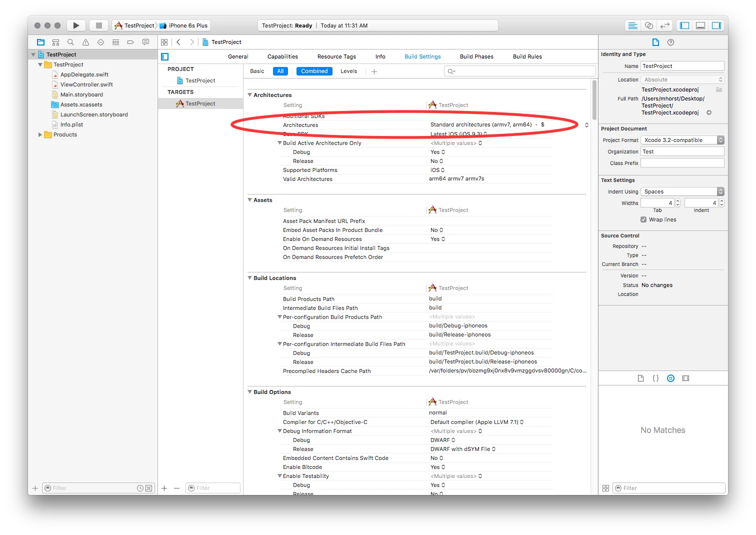Go forward in editor history

[x=192, y=42]
